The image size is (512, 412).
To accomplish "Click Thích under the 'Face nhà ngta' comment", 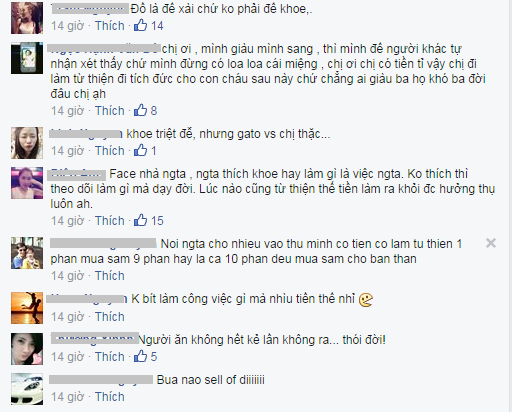I will (x=110, y=221).
